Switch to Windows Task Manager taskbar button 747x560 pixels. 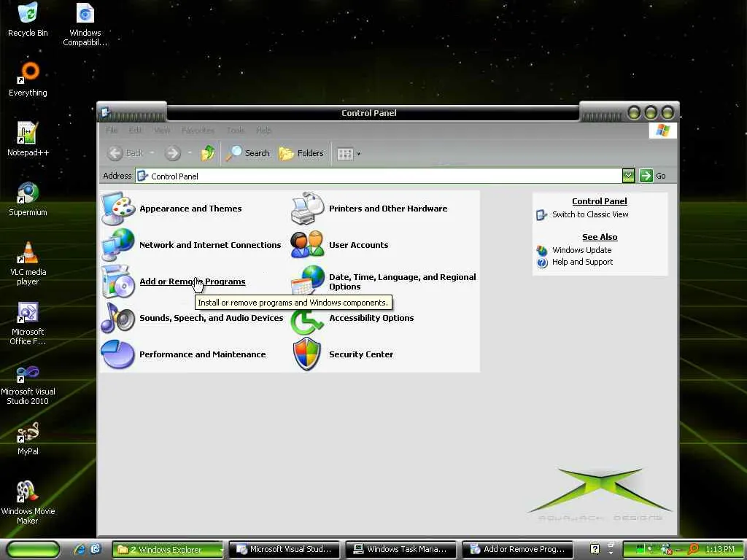[x=400, y=550]
